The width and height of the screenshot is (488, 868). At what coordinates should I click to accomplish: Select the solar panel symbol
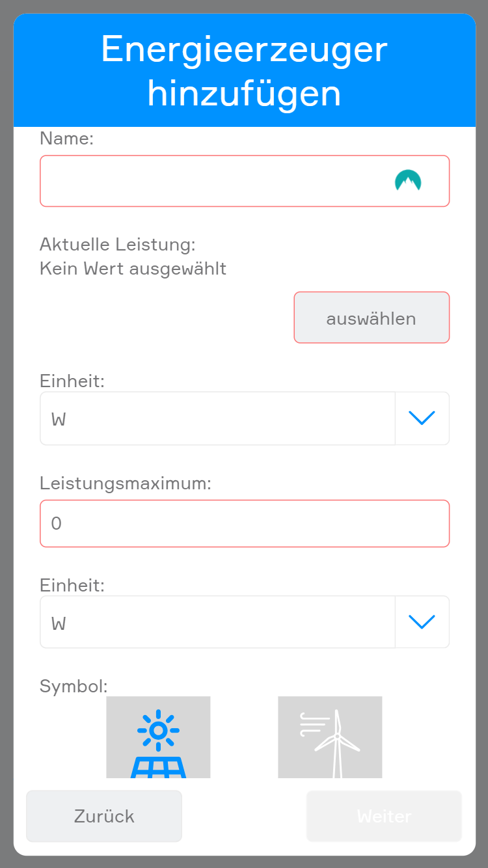click(158, 738)
